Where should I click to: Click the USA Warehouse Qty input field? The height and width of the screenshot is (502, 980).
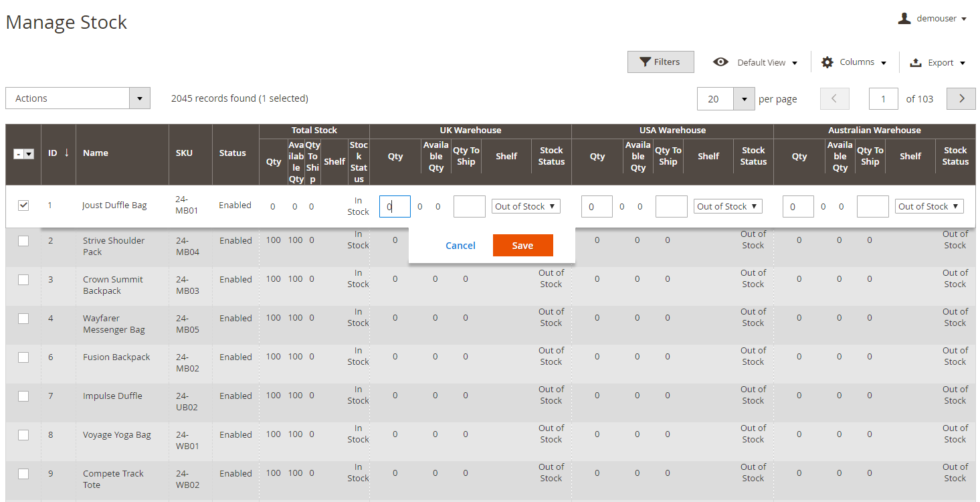597,206
